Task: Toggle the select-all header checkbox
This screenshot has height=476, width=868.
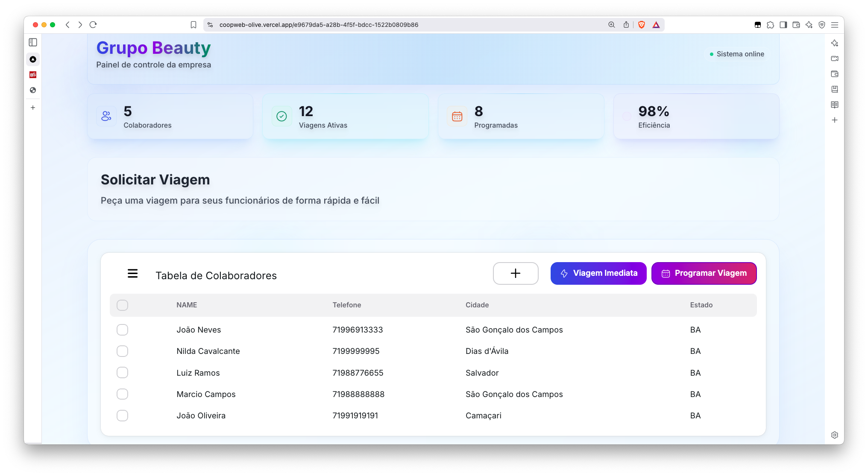Action: pos(122,305)
